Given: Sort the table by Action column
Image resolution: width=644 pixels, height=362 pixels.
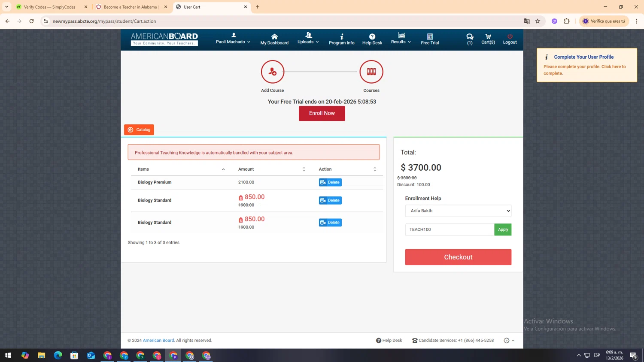Looking at the screenshot, I should click(x=347, y=169).
